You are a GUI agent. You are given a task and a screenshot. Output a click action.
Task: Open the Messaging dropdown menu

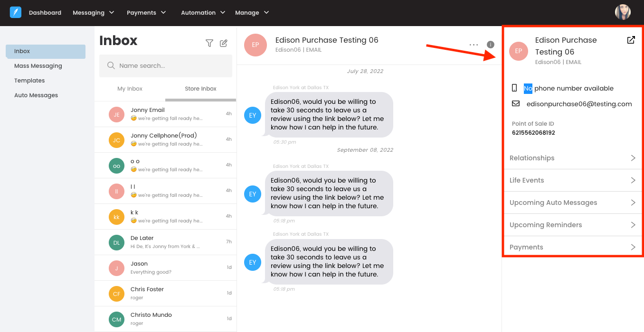tap(93, 12)
